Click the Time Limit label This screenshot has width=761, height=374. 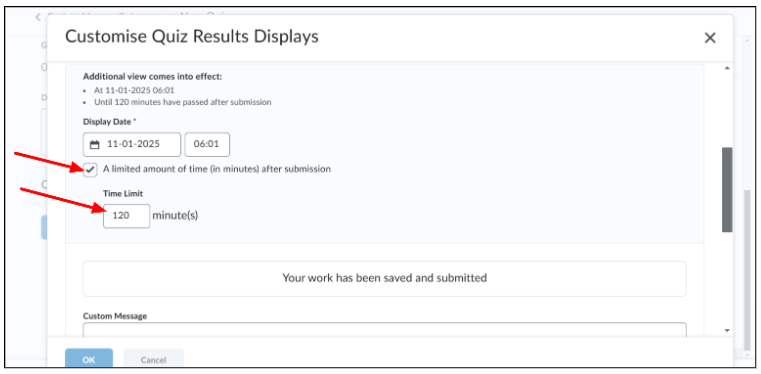123,194
